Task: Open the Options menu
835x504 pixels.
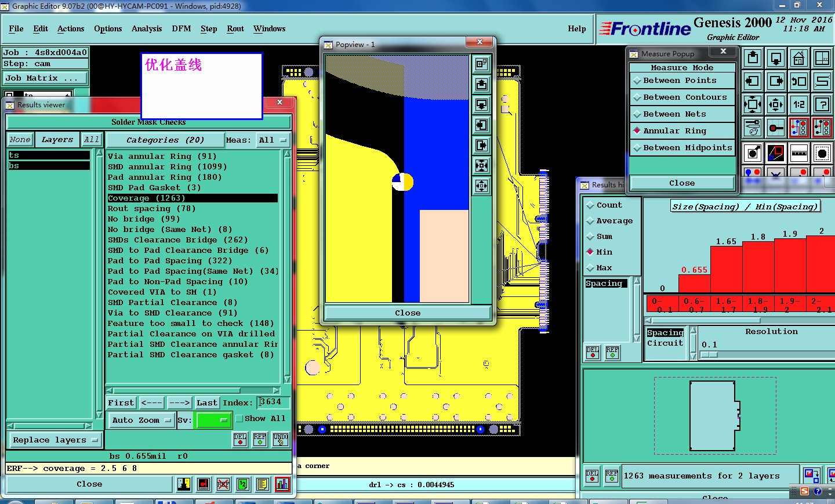Action: point(108,28)
